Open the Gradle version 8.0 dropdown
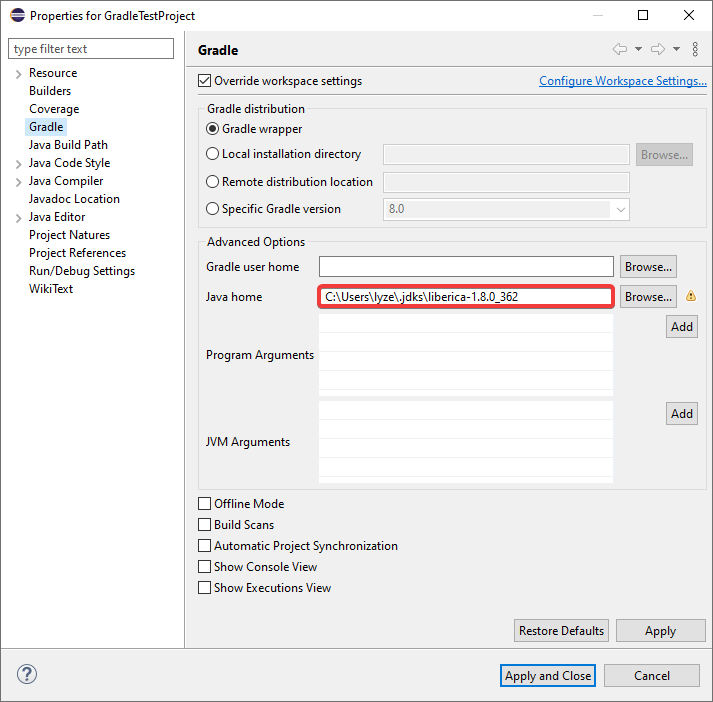713x702 pixels. point(620,210)
